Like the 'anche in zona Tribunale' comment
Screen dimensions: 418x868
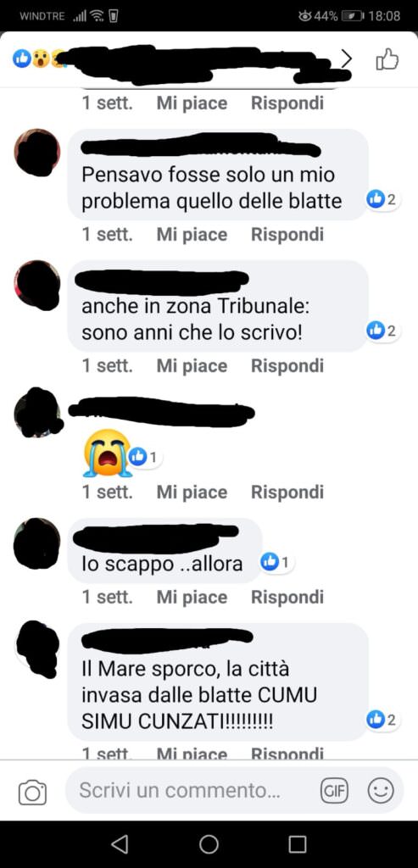pyautogui.click(x=192, y=366)
